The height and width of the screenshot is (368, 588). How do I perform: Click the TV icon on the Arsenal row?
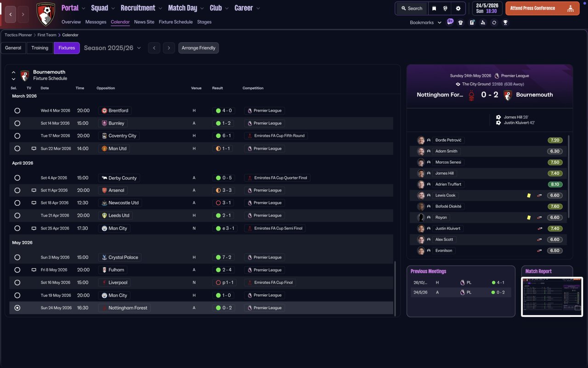click(34, 190)
